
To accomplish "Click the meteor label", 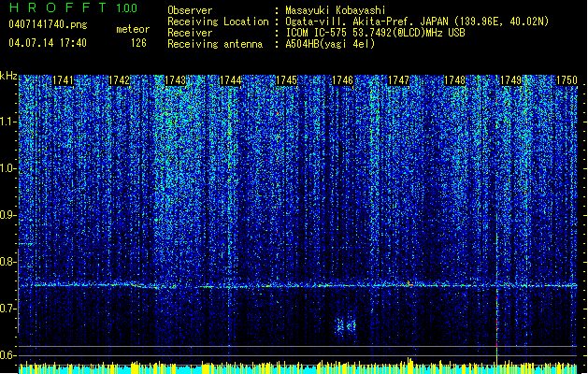I will click(133, 29).
